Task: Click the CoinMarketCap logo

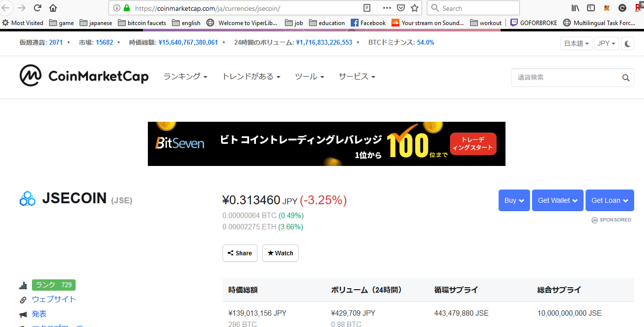Action: point(84,76)
